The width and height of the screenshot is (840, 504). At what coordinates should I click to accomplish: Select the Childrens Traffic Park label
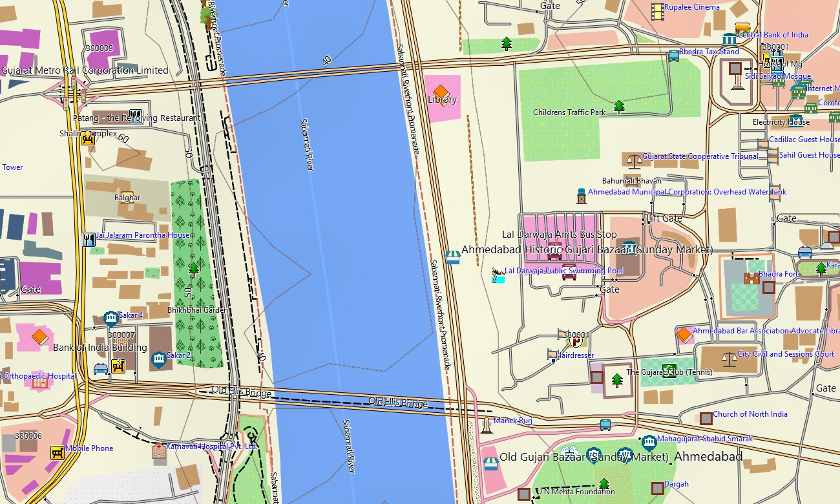pos(569,112)
